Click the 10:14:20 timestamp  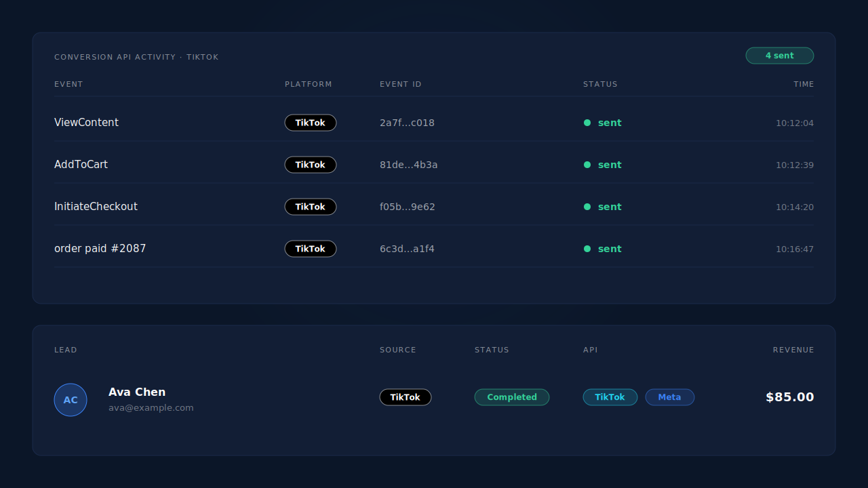point(795,207)
